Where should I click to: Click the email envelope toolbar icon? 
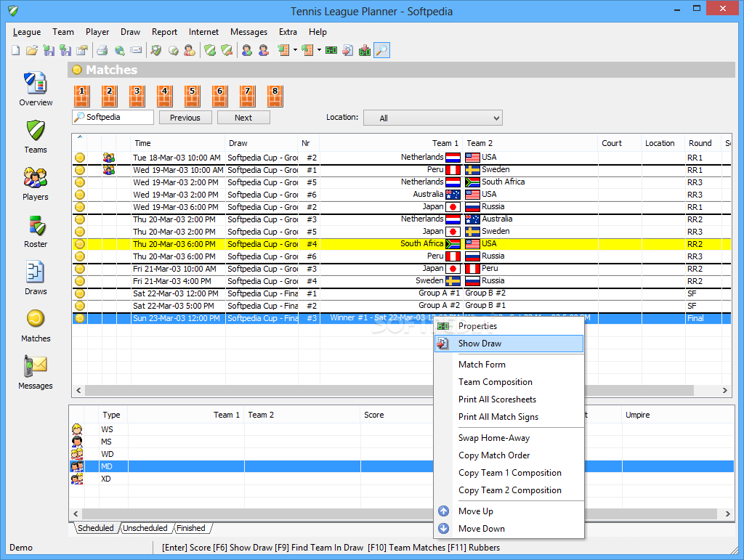click(136, 50)
